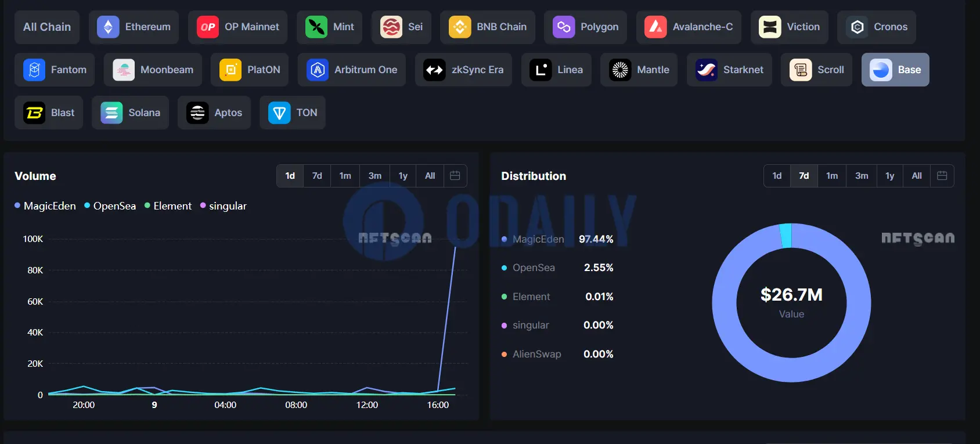Set Distribution range to 1d

coord(777,176)
